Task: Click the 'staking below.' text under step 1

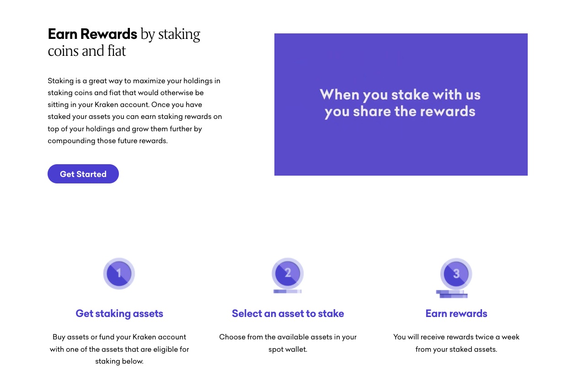Action: 119,361
